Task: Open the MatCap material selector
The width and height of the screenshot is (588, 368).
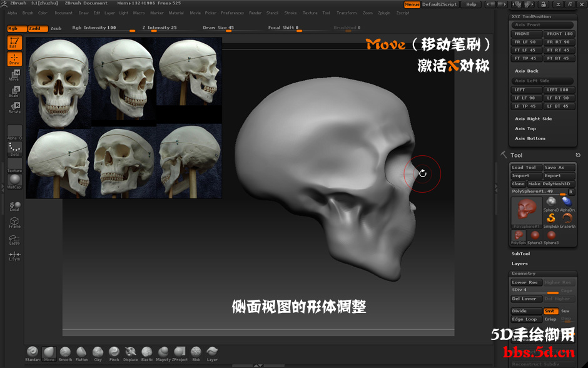Action: point(14,181)
